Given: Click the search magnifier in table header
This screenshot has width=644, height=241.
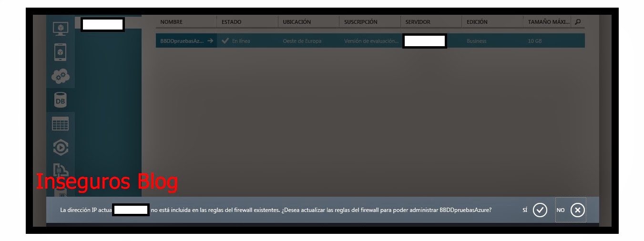Looking at the screenshot, I should click(578, 22).
